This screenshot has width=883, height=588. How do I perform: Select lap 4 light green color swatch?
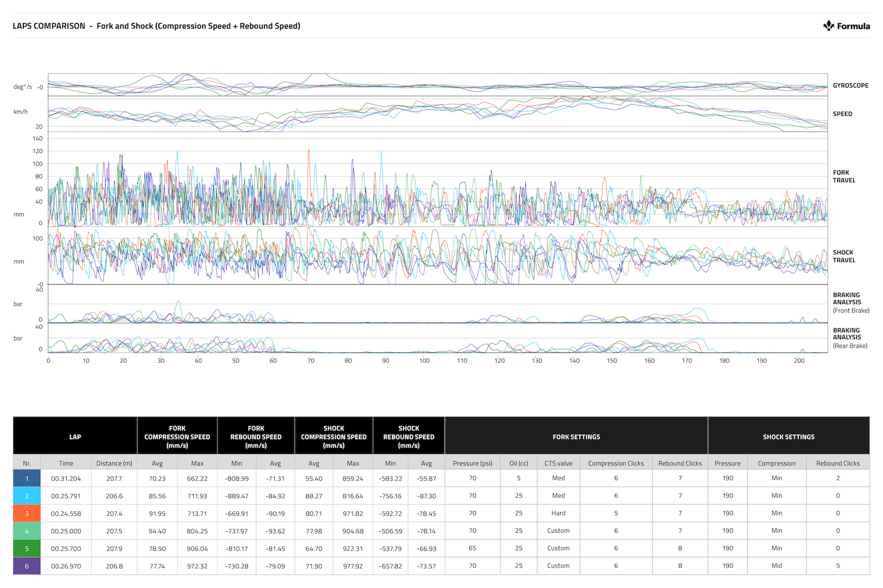[x=26, y=531]
